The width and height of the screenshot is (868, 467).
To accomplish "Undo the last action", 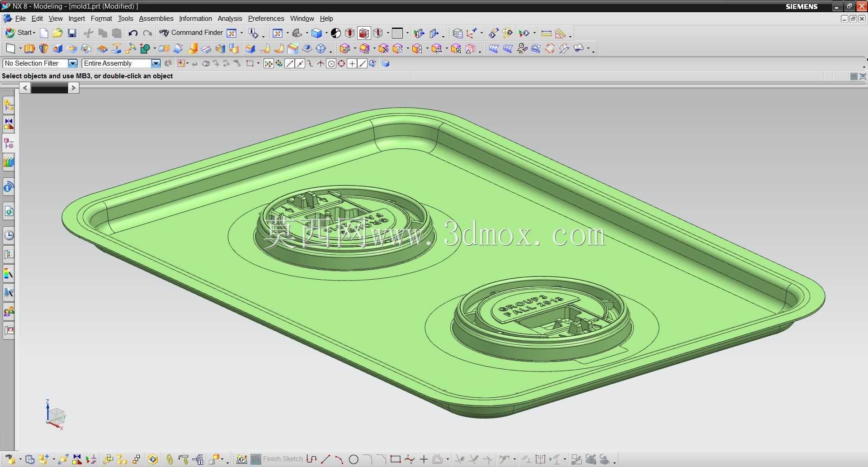I will click(x=133, y=33).
